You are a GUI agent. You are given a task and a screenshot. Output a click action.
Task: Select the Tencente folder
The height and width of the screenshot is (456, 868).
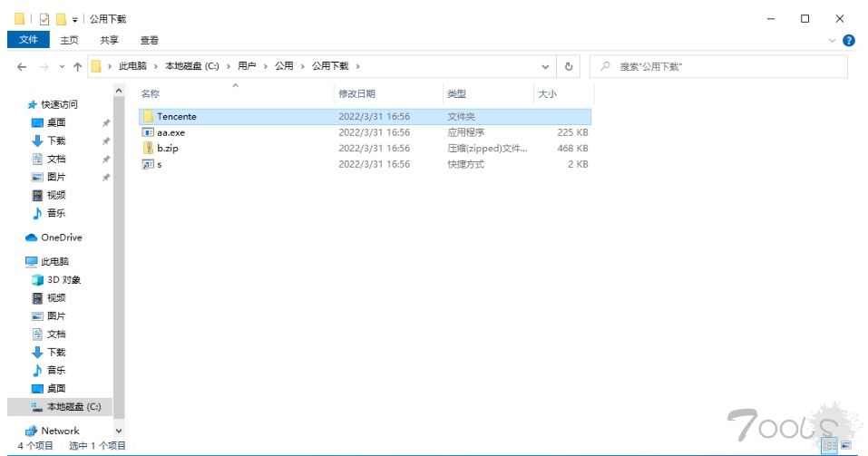click(365, 116)
